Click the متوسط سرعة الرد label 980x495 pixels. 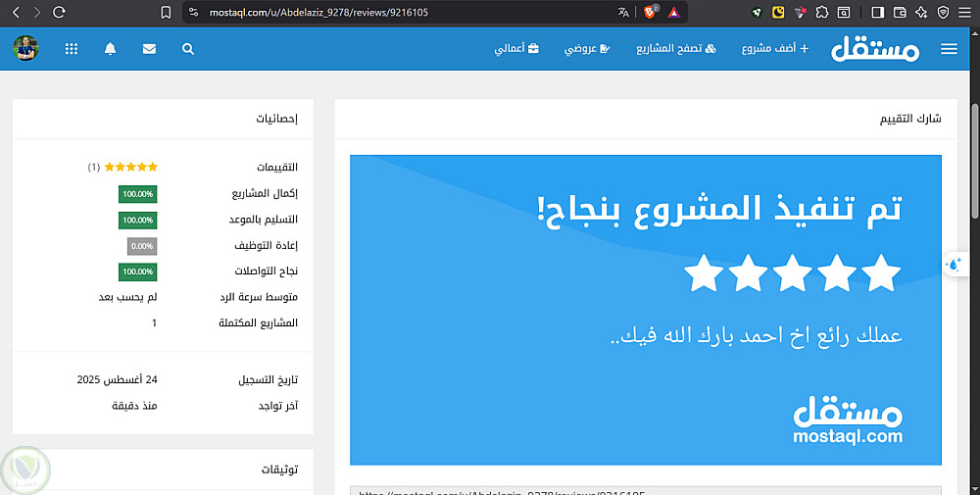coord(259,297)
